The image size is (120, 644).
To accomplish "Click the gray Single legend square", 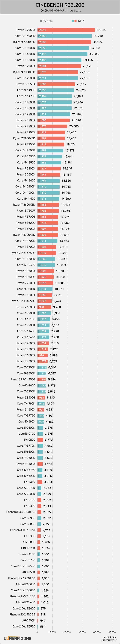I will tap(41, 21).
